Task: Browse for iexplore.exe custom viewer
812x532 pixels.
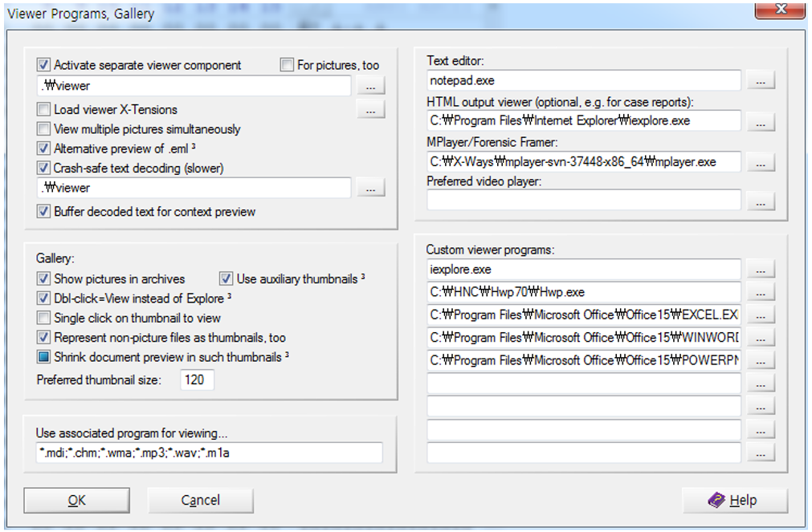Action: click(x=761, y=270)
